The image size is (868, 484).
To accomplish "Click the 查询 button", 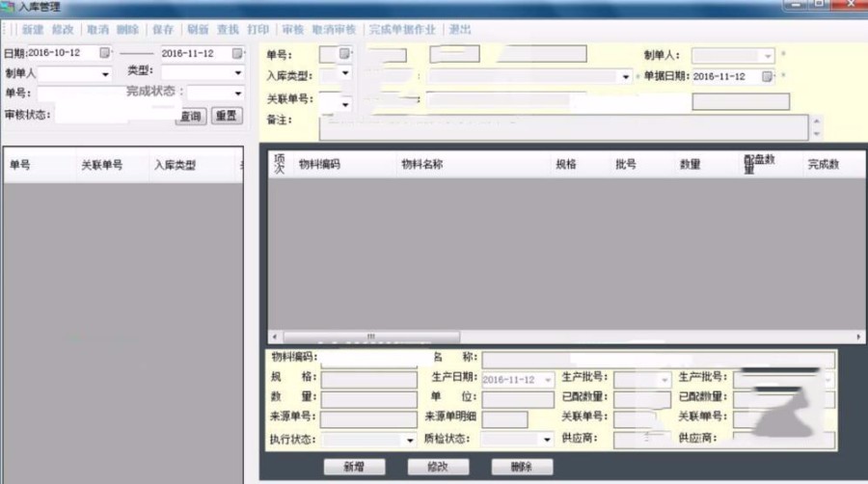I will point(191,116).
